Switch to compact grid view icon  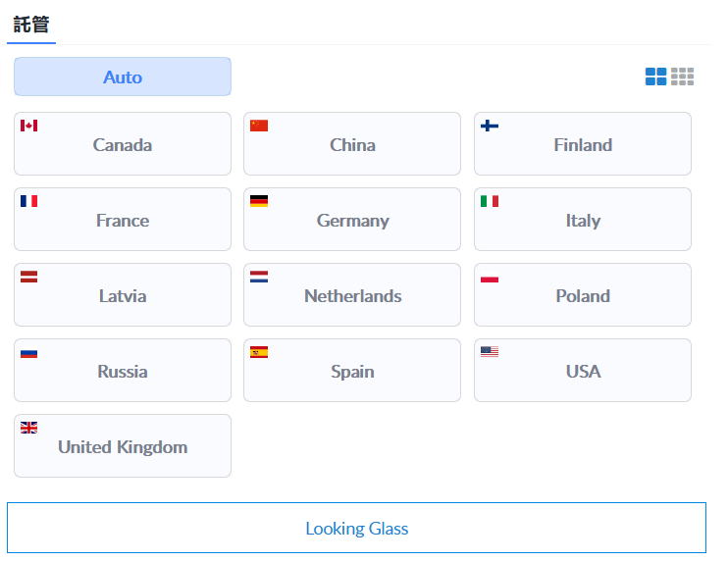pos(682,77)
